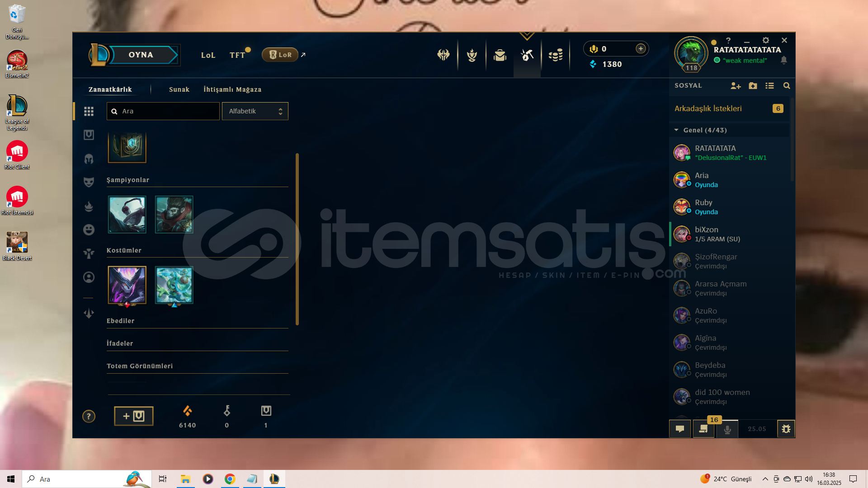Select friend ŞizofRengar in list
This screenshot has width=868, height=488.
[x=730, y=261]
